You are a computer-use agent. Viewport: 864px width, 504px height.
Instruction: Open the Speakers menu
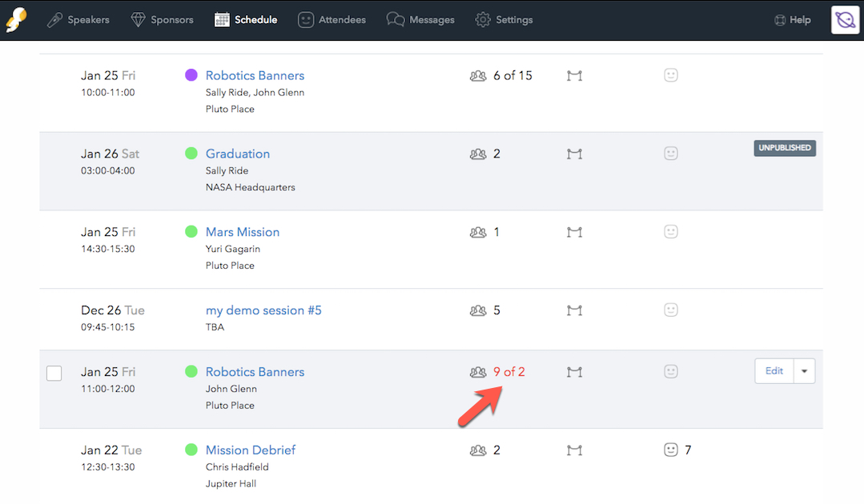pos(78,20)
